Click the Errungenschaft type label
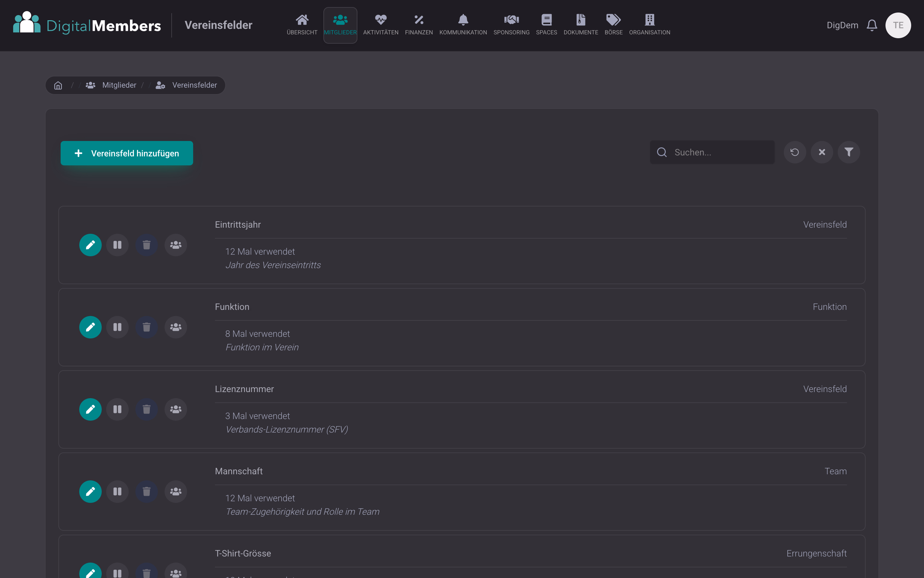 tap(816, 554)
